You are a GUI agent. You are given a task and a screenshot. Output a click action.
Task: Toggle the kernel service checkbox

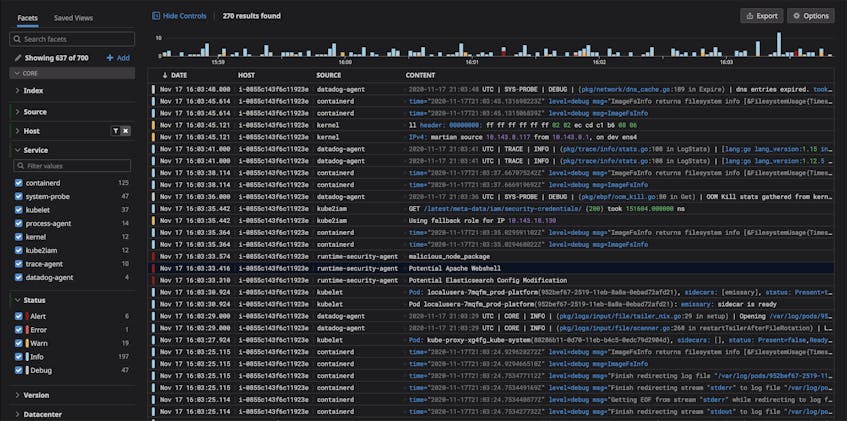[x=19, y=237]
